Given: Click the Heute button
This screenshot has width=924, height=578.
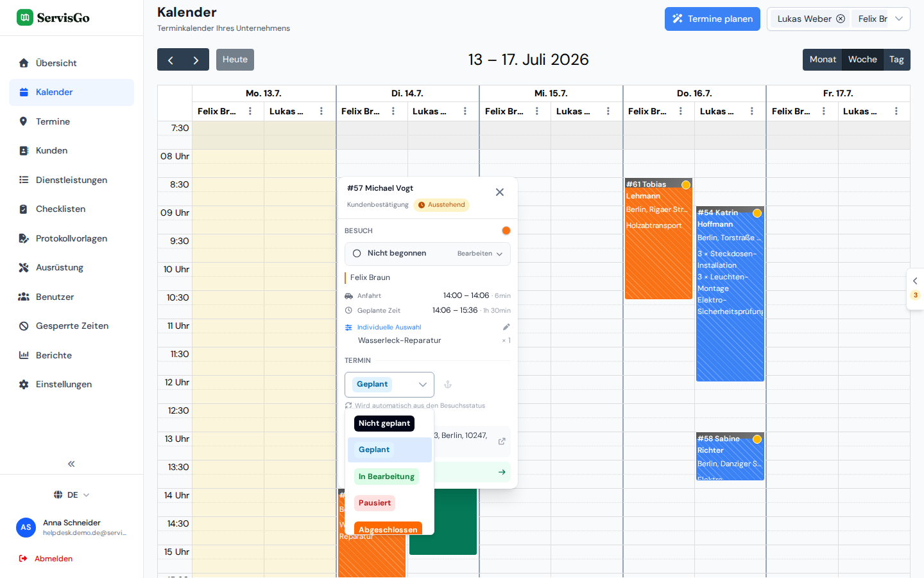Looking at the screenshot, I should tap(235, 60).
